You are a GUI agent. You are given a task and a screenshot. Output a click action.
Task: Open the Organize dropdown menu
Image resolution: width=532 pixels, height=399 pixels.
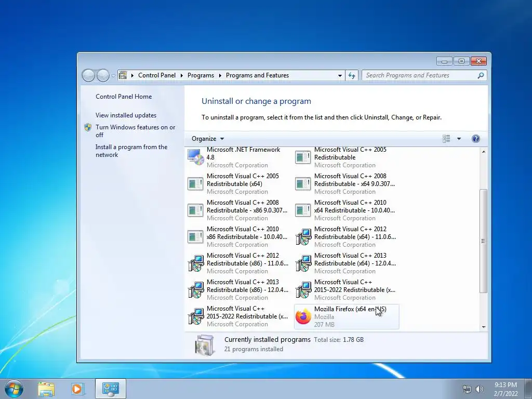[x=208, y=138]
